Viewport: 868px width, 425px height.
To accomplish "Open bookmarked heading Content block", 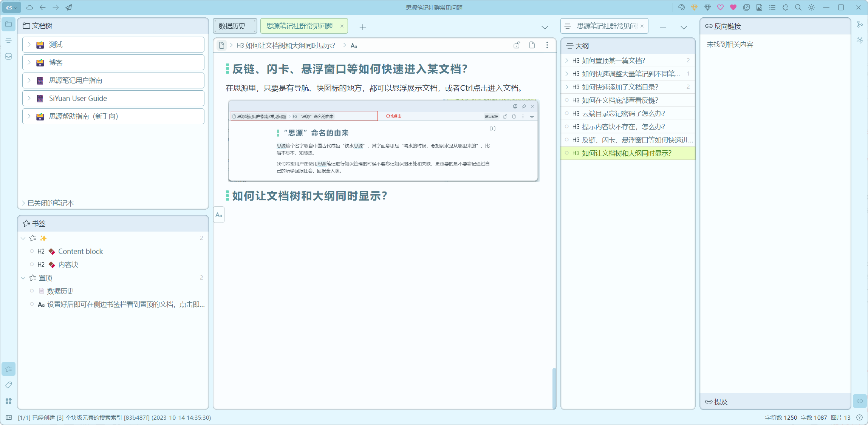I will tap(80, 252).
